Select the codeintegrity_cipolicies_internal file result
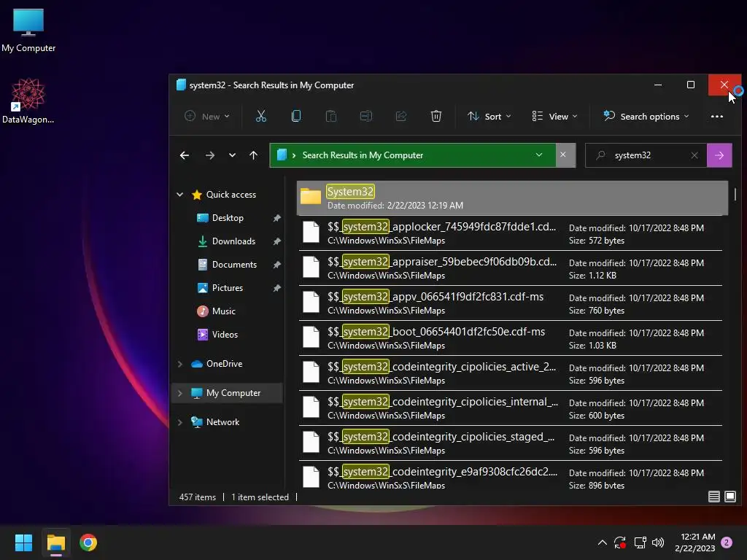This screenshot has width=747, height=560. tap(510, 408)
